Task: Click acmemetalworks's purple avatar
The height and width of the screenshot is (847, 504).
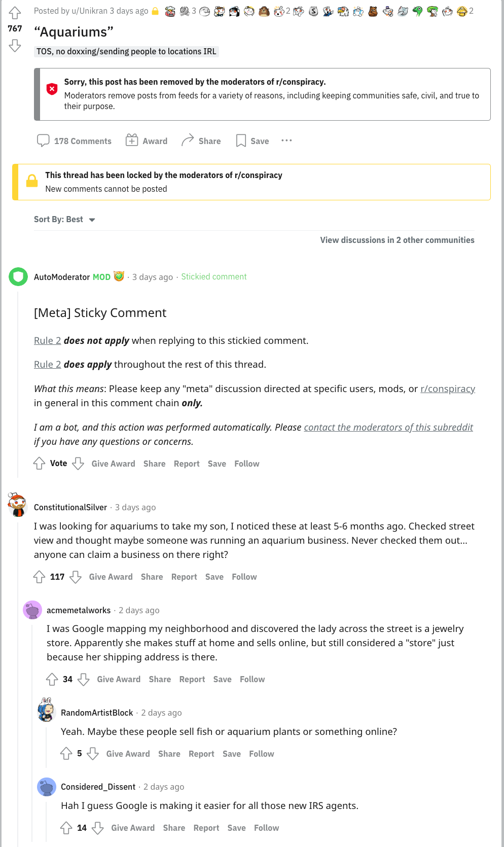Action: coord(33,610)
